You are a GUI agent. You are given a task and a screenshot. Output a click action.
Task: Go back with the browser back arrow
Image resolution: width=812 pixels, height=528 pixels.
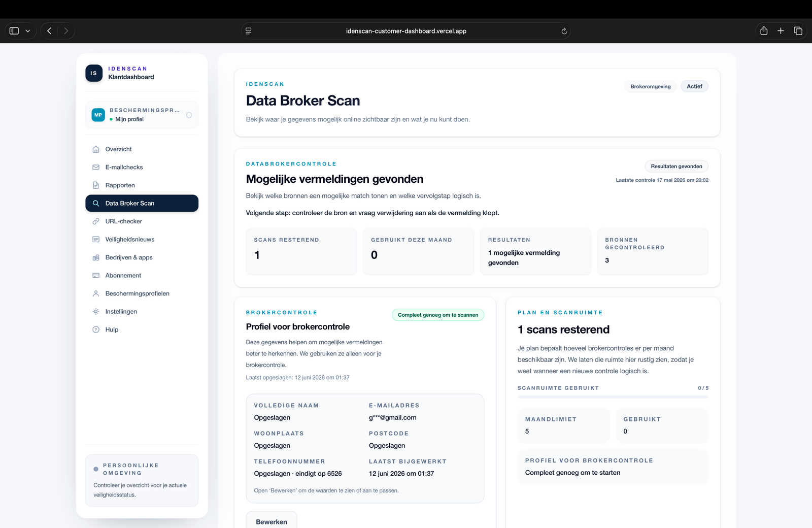point(49,31)
